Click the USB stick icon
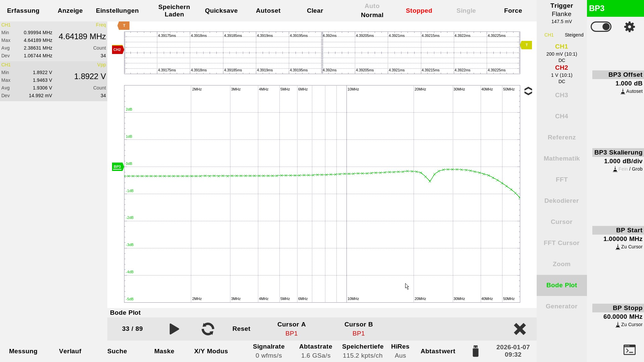 point(475,351)
